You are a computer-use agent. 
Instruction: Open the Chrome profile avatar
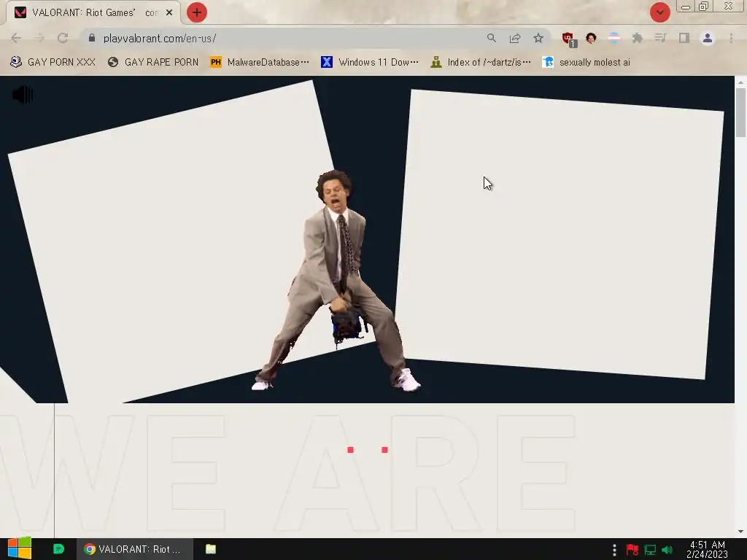(x=708, y=38)
